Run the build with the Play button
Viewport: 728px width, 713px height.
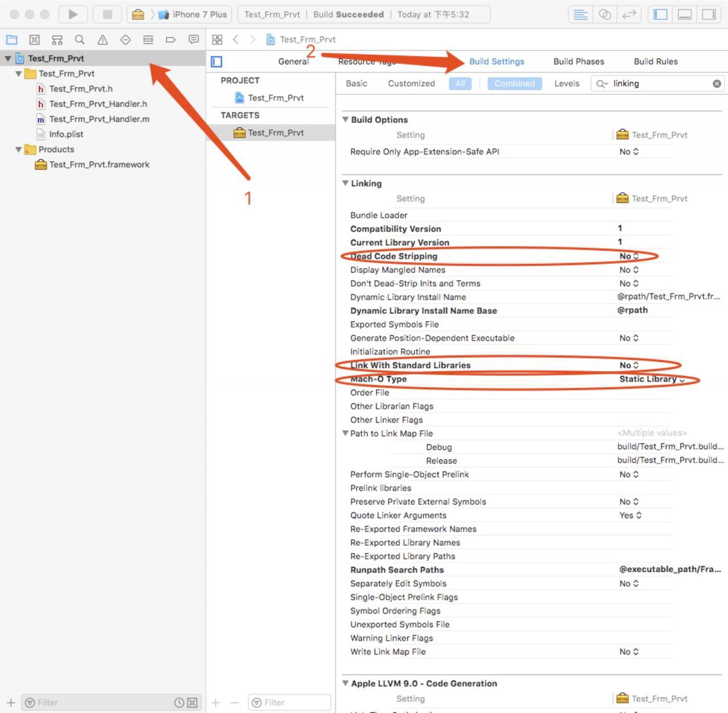(x=73, y=14)
